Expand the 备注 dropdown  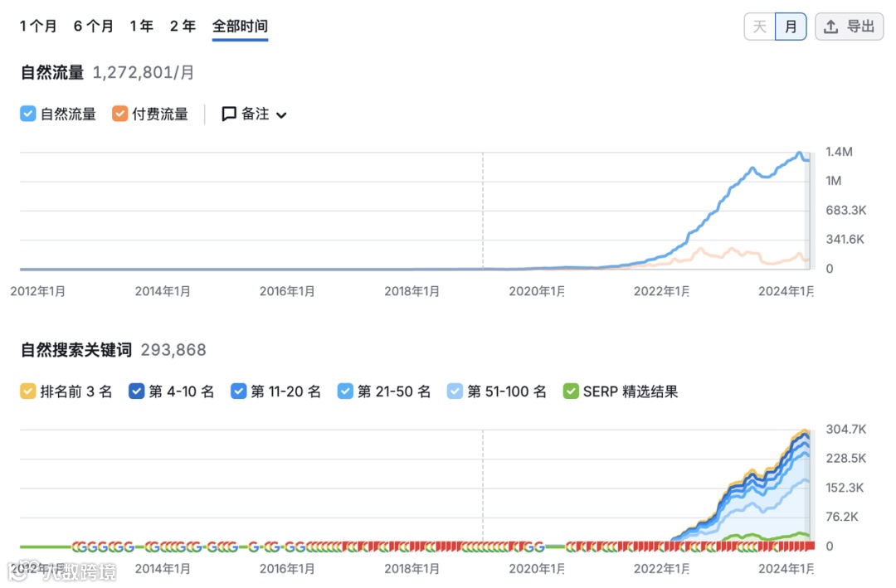281,114
